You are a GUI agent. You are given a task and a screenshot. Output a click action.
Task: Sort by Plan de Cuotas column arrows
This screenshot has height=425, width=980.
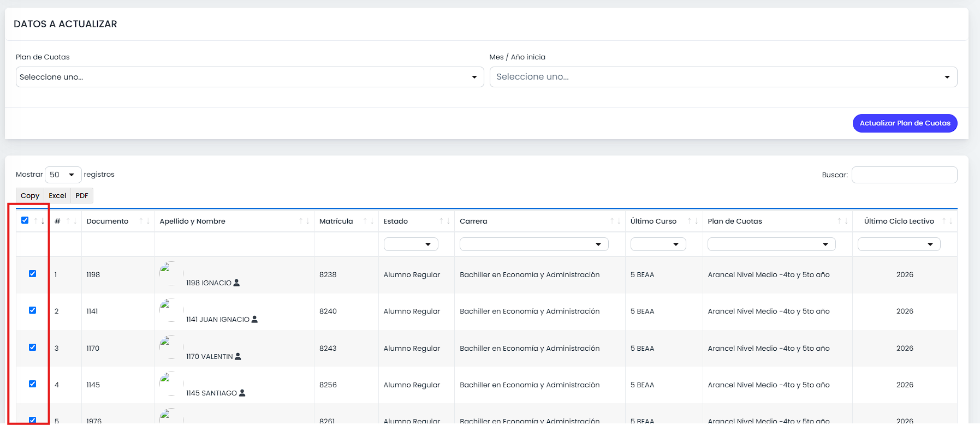842,221
